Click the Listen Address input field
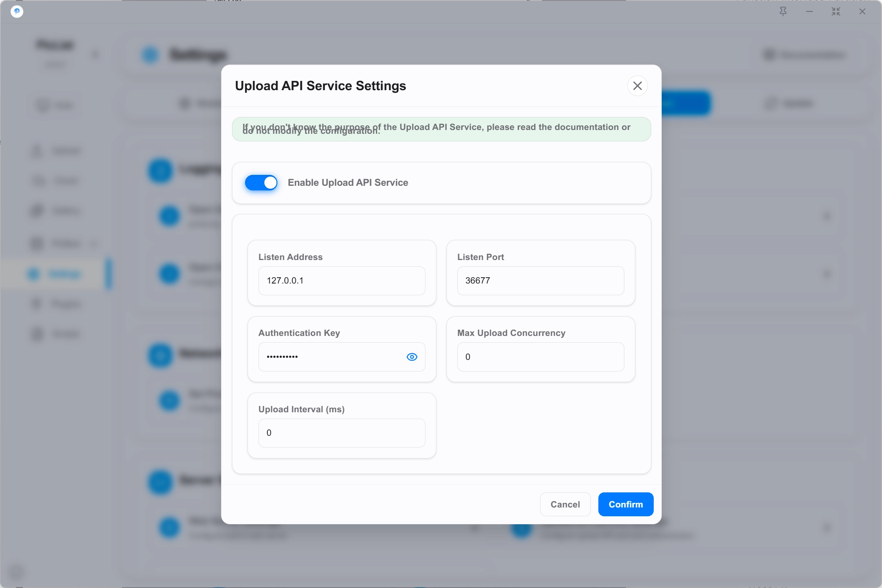The image size is (882, 588). coord(342,281)
